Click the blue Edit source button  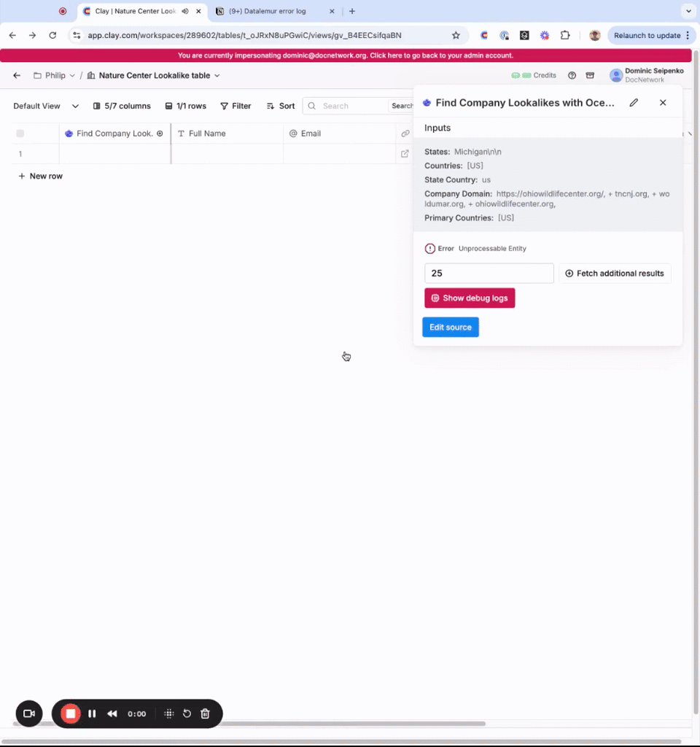click(450, 327)
